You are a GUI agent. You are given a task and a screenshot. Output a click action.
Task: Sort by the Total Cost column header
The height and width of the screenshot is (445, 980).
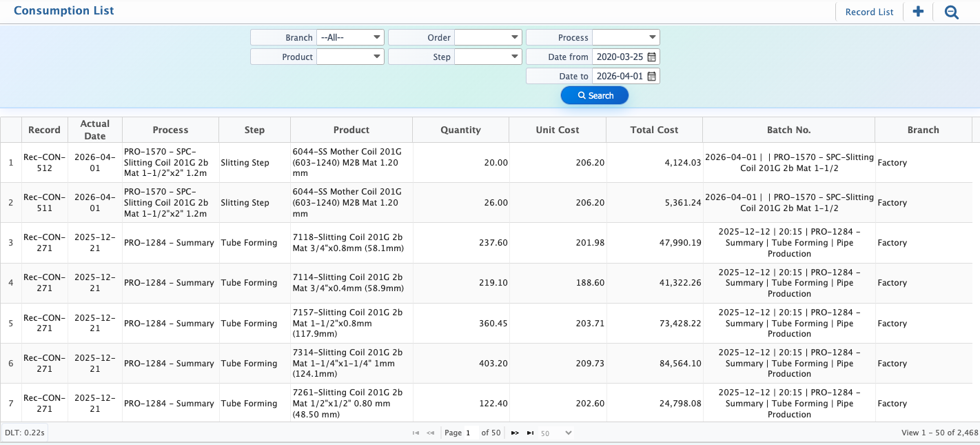[x=654, y=130]
